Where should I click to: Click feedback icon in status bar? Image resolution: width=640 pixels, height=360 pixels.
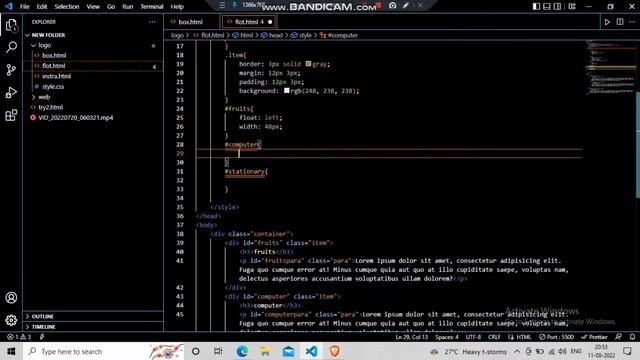[x=618, y=337]
